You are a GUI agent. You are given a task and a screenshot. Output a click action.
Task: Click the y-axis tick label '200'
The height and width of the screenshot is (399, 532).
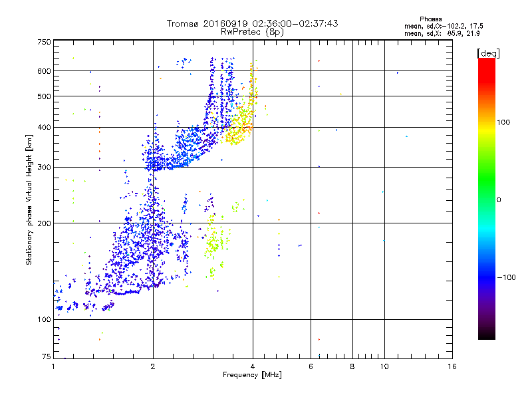44,223
